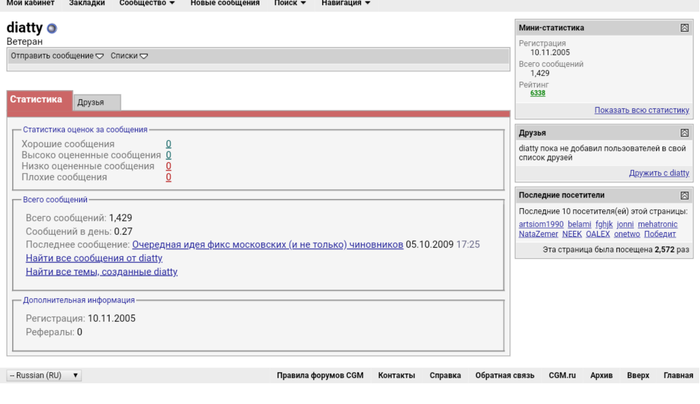This screenshot has width=700, height=404.
Task: Visit mehatronic profile
Action: click(x=657, y=224)
